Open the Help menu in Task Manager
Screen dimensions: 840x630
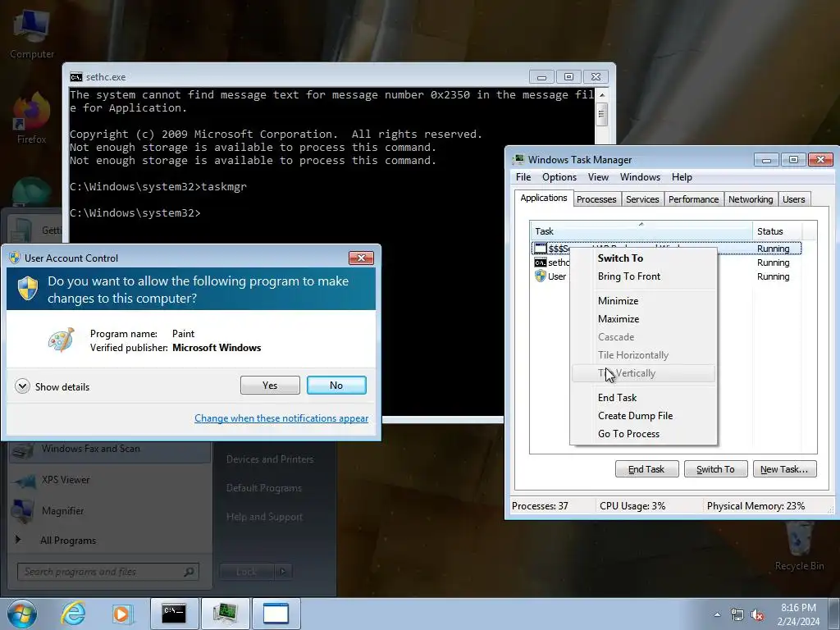click(682, 177)
